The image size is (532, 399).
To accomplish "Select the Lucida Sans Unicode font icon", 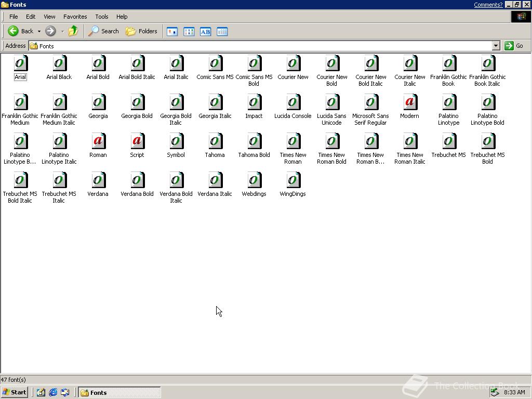I will (x=332, y=102).
